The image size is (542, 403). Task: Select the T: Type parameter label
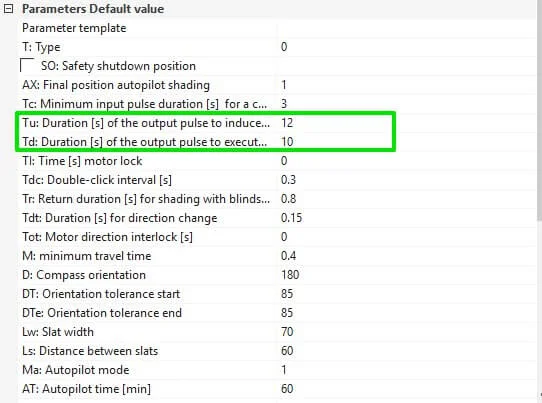coord(41,47)
